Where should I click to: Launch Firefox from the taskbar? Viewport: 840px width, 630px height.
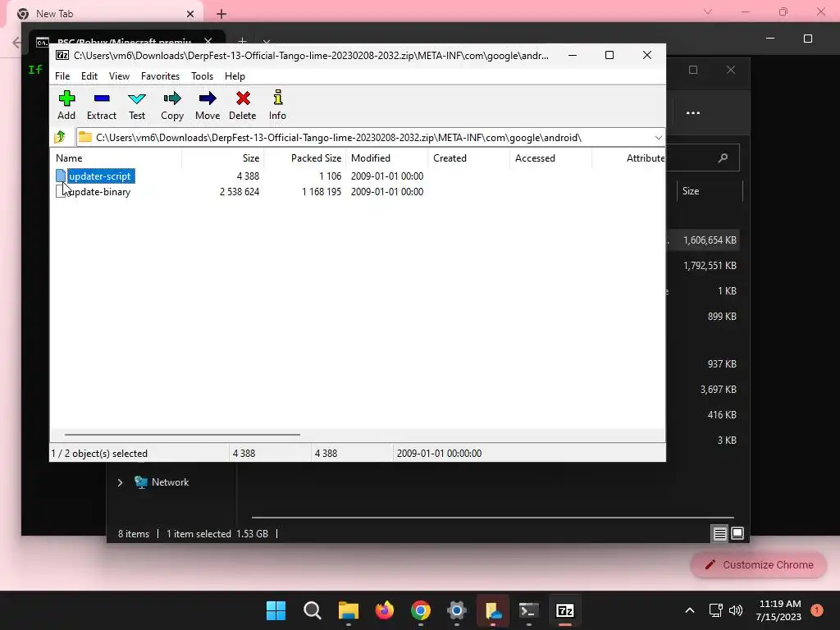[x=384, y=610]
